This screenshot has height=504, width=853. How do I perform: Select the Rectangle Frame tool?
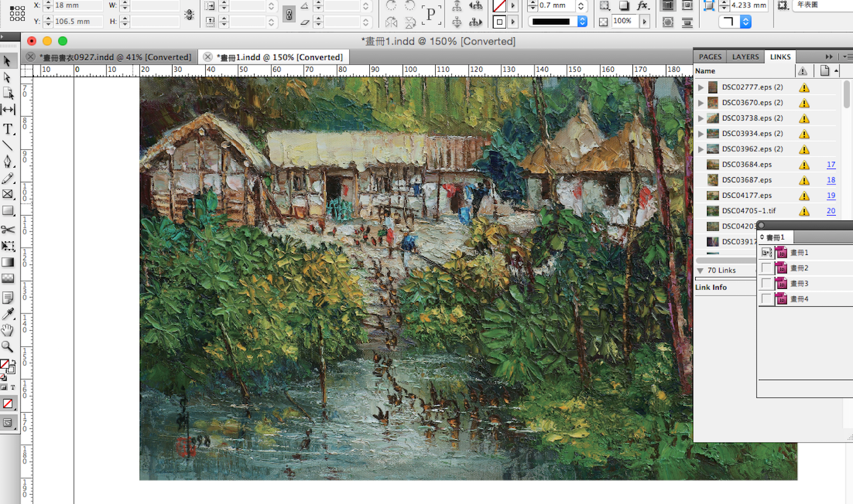[x=8, y=194]
